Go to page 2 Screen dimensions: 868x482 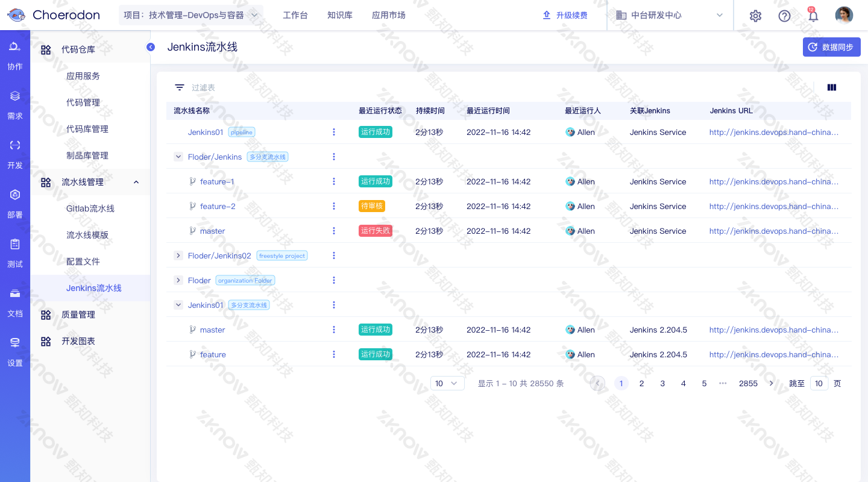click(x=642, y=383)
